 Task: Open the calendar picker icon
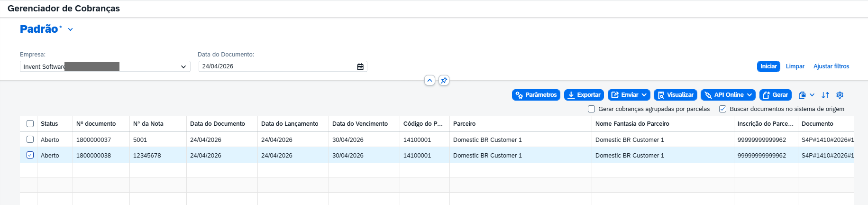[x=360, y=66]
